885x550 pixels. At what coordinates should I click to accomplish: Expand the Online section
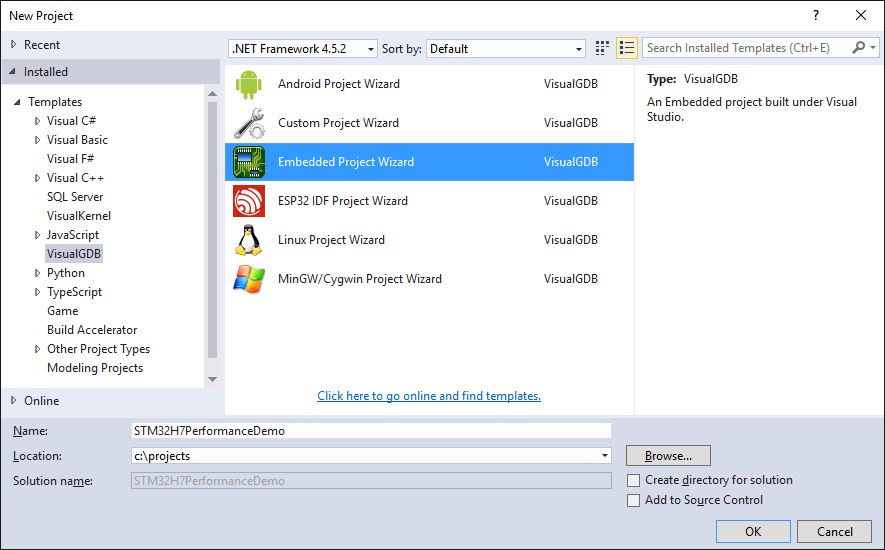14,400
